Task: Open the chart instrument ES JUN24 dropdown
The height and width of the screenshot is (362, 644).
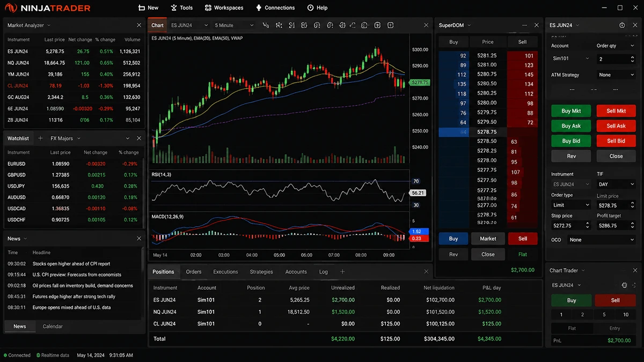Action: tap(188, 25)
